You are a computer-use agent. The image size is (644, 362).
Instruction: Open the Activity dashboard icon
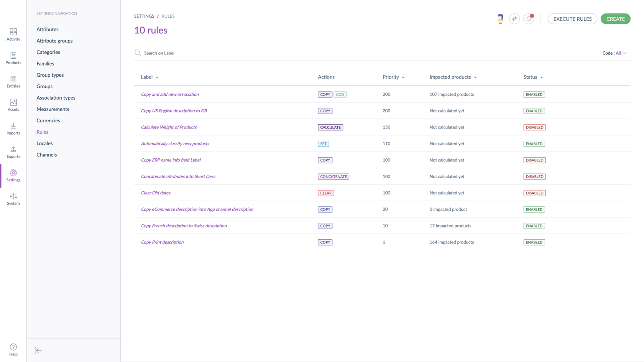[13, 34]
